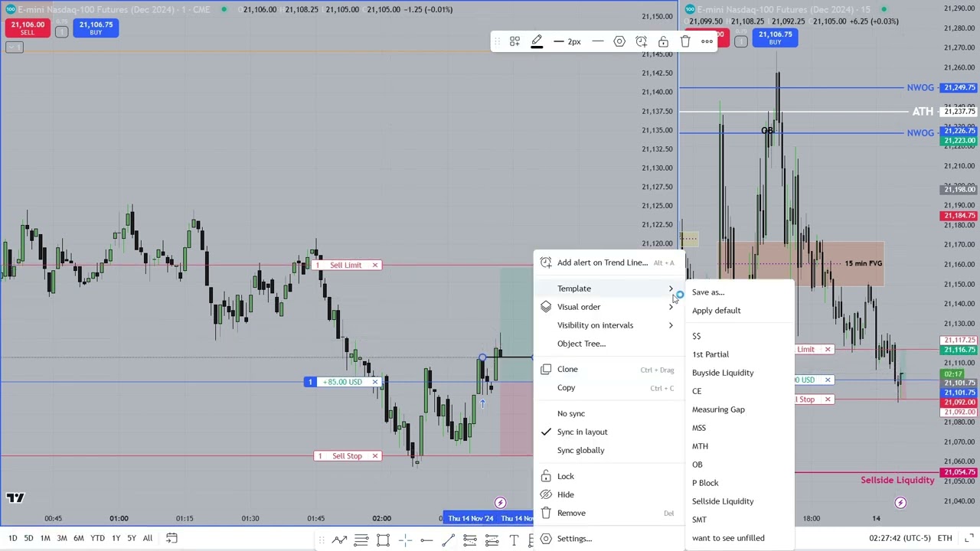Choose Apply default template option

coord(740,311)
